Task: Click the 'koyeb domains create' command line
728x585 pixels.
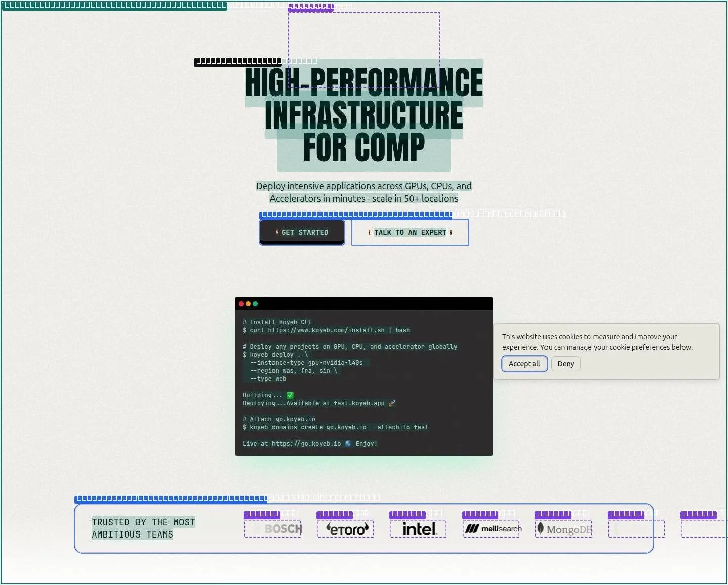Action: (335, 427)
